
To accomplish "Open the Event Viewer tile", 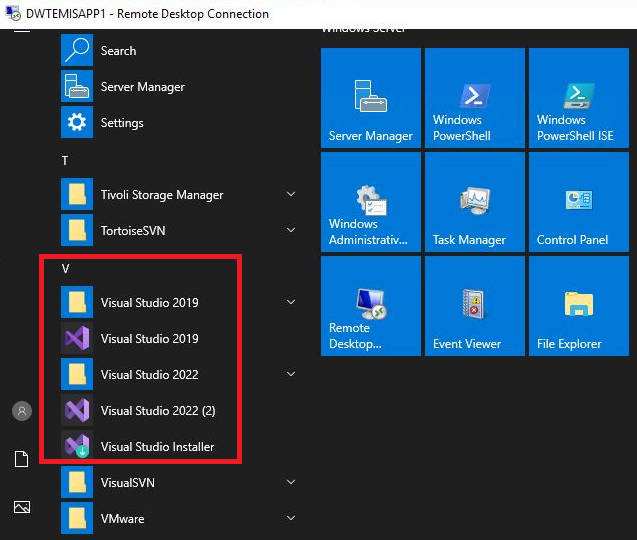I will click(474, 306).
